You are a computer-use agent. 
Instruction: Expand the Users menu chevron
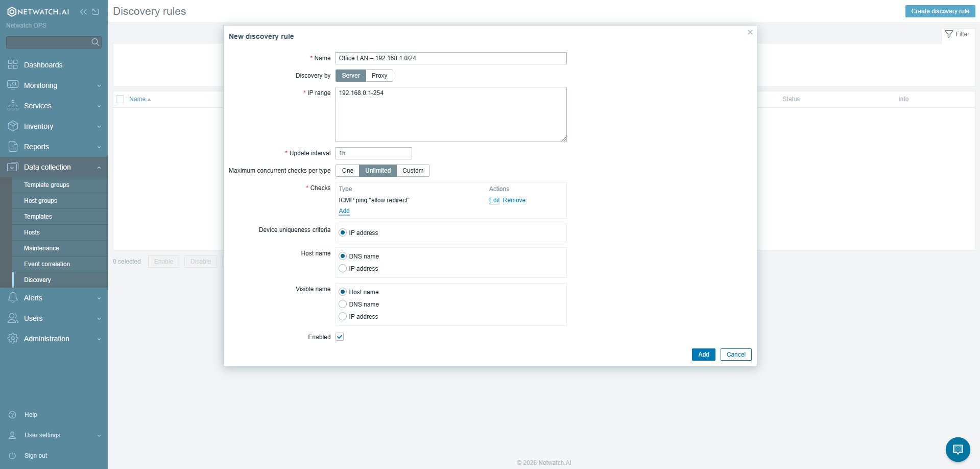point(99,319)
